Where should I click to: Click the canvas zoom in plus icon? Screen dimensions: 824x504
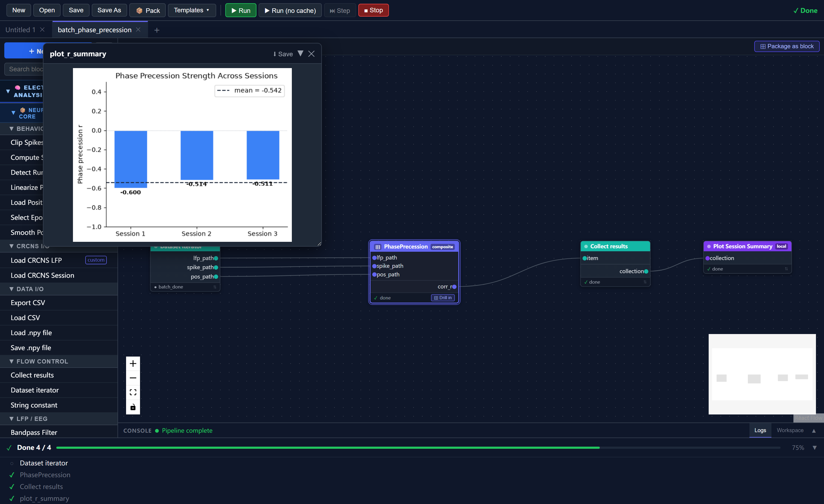(x=133, y=363)
